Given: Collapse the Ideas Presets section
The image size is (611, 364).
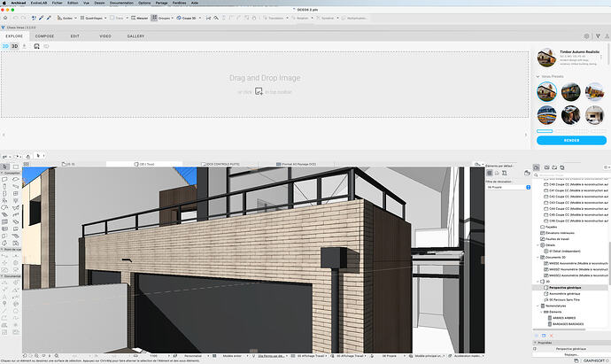Looking at the screenshot, I should point(538,77).
